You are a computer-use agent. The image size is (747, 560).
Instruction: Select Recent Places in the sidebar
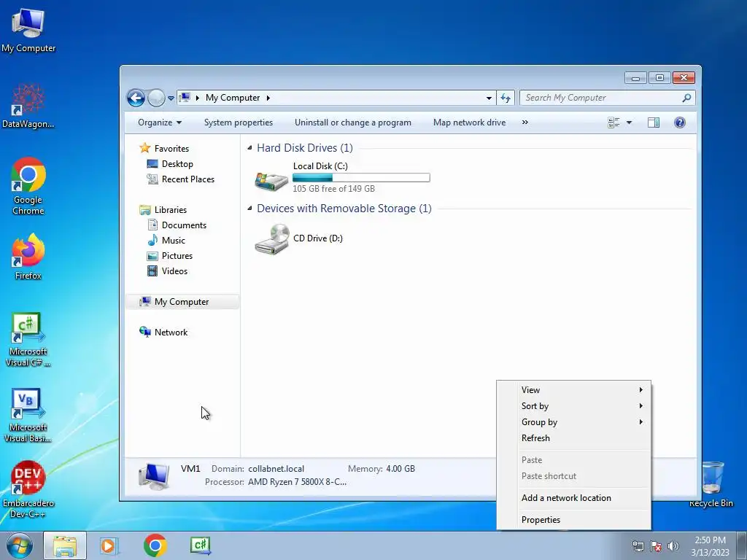click(181, 179)
